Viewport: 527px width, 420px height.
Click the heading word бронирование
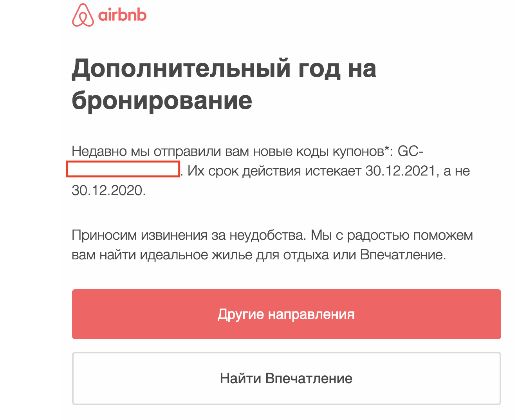click(162, 101)
